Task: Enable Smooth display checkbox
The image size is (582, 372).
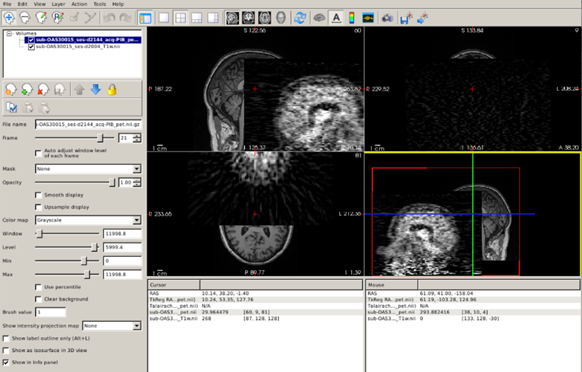Action: click(38, 195)
